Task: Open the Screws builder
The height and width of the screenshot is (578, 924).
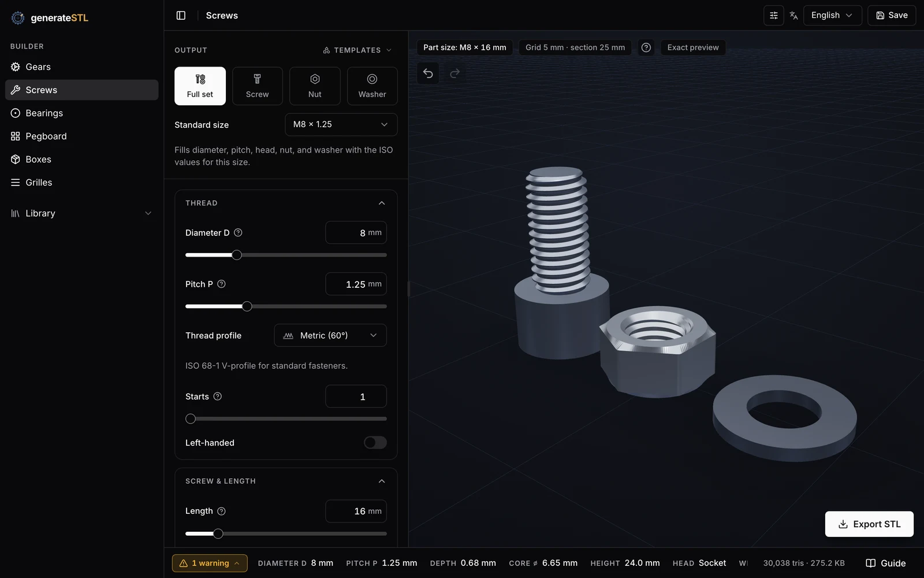Action: tap(81, 90)
